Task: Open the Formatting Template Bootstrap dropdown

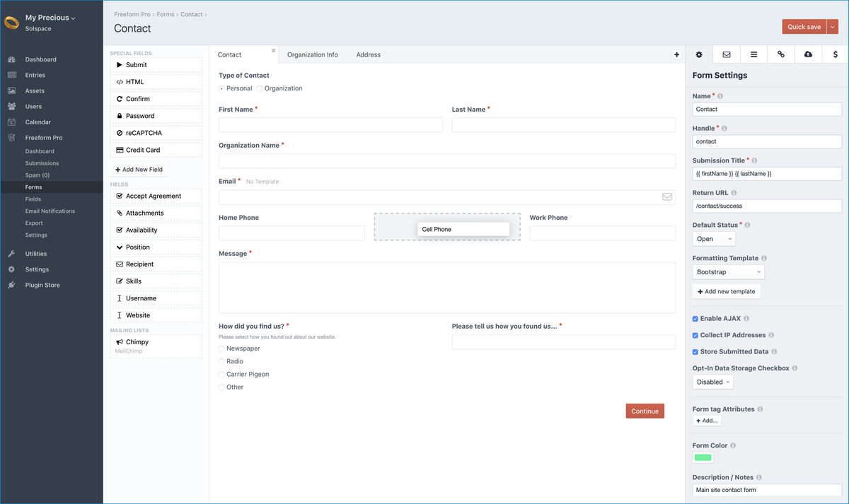Action: (729, 272)
